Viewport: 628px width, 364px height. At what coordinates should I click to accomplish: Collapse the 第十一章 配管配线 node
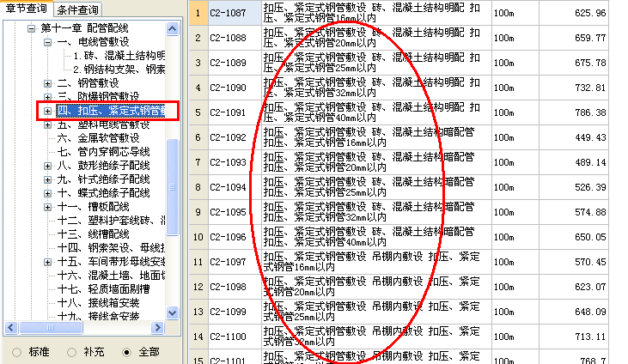pyautogui.click(x=31, y=28)
